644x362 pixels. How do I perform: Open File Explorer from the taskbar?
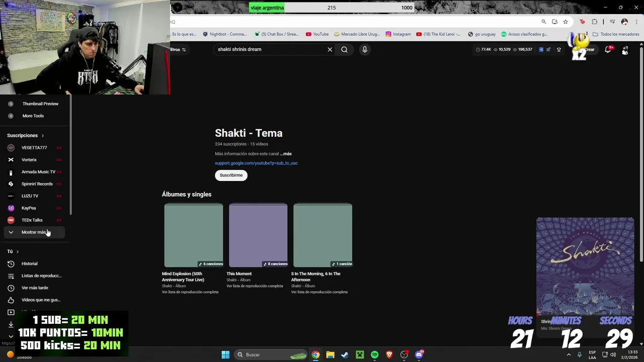[330, 354]
